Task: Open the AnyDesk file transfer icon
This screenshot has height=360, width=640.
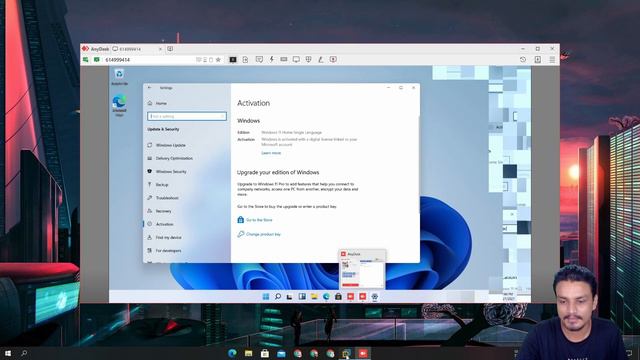Action: click(245, 60)
